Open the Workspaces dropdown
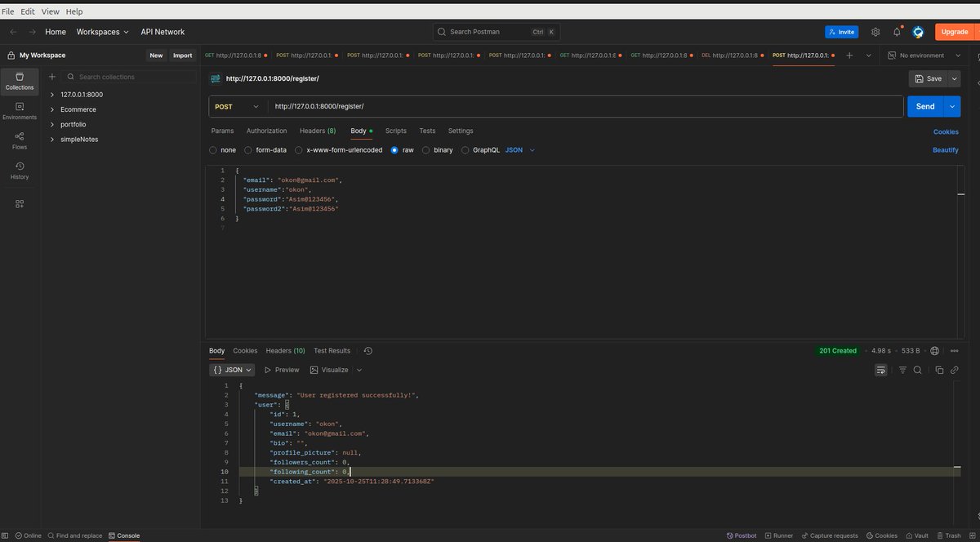The height and width of the screenshot is (542, 980). tap(103, 32)
